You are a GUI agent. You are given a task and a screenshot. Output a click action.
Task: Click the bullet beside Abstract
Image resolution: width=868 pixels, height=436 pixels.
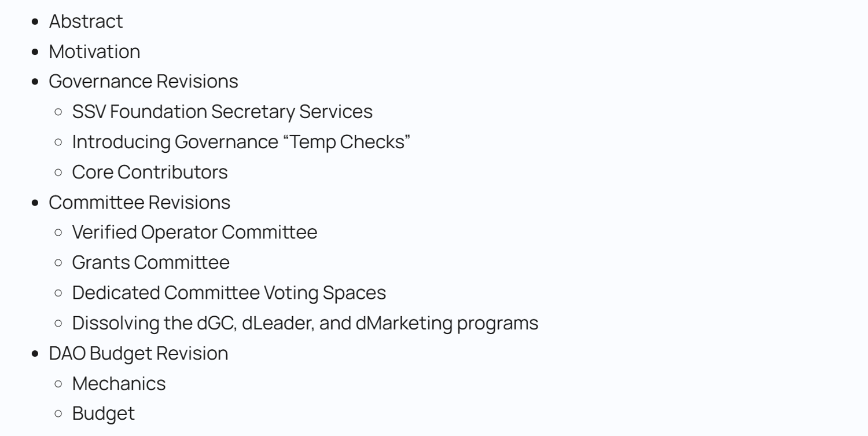pos(36,22)
